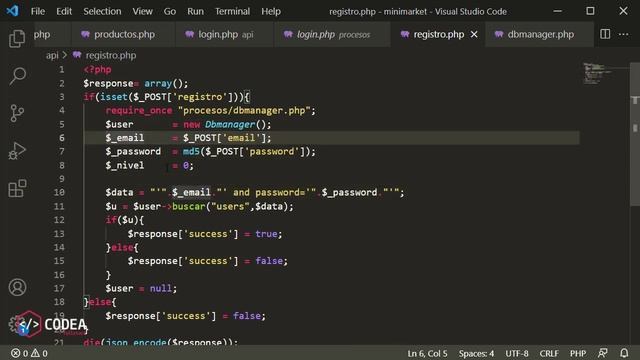Click the $_nivel variable on line 8
The width and height of the screenshot is (640, 360).
click(x=124, y=165)
